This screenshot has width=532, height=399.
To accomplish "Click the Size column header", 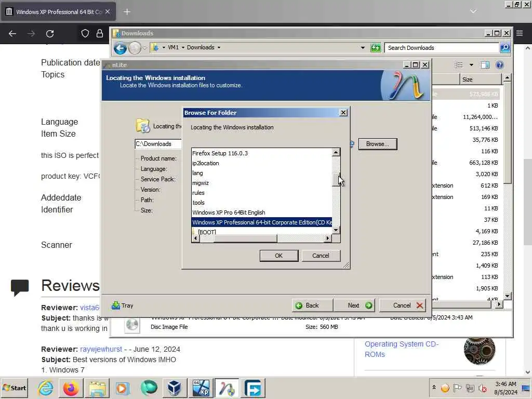I will 481,79.
